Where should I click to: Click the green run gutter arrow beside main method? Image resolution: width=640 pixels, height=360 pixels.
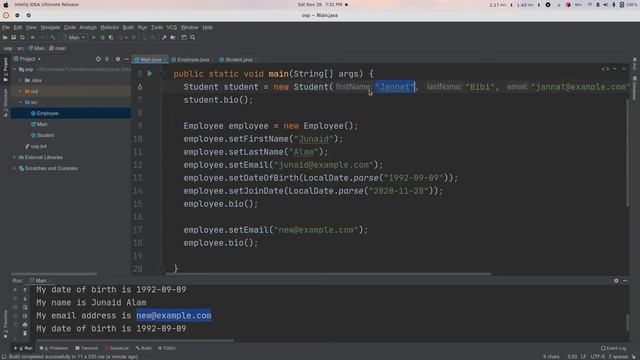click(x=150, y=74)
